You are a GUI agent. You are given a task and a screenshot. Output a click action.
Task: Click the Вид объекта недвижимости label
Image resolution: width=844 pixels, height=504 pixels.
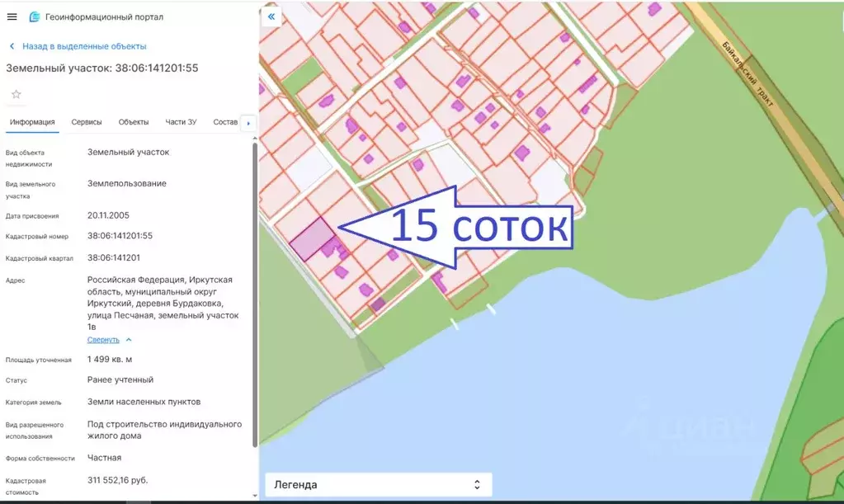pyautogui.click(x=29, y=158)
